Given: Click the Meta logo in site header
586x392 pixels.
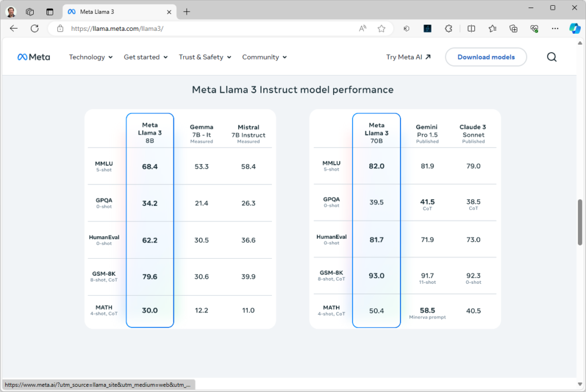Looking at the screenshot, I should [33, 57].
